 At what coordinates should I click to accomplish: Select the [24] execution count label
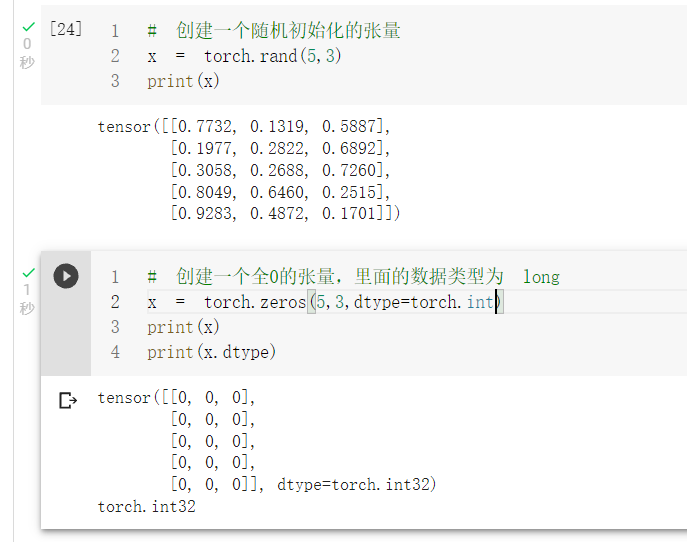point(66,29)
